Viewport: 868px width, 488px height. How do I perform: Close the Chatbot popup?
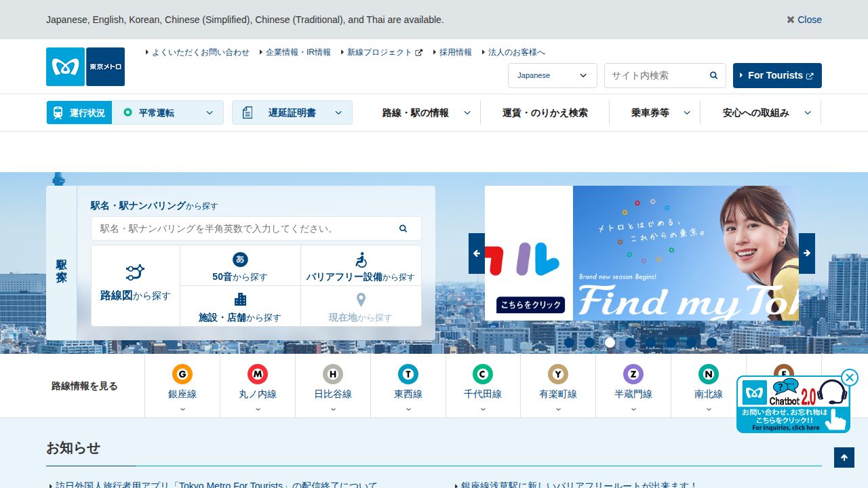tap(850, 378)
